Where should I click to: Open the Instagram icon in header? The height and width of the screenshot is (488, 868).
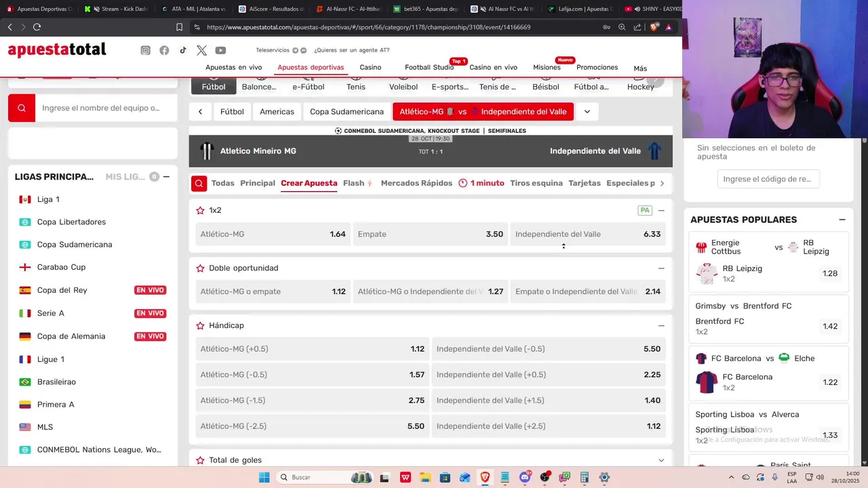click(x=145, y=50)
